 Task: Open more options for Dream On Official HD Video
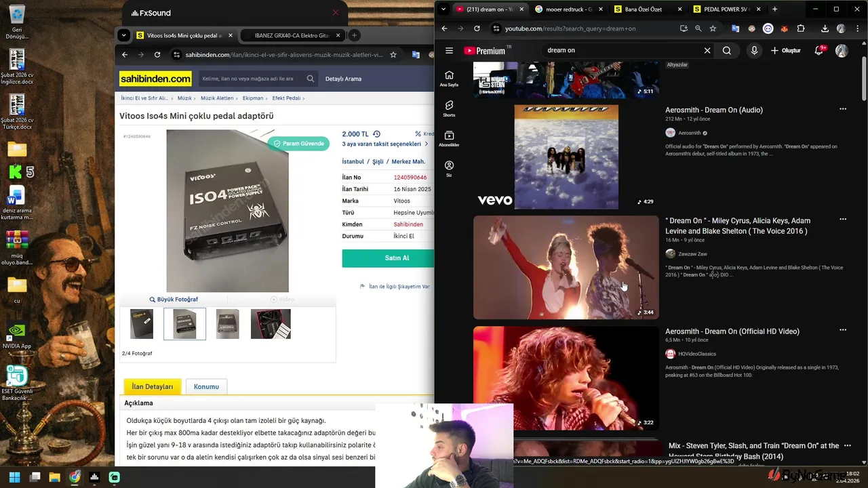[x=843, y=330]
